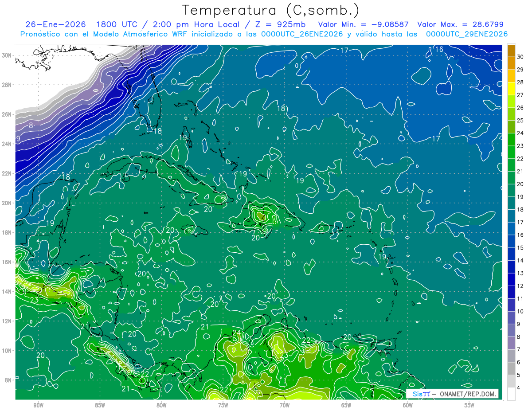Viewport: 532px width, 411px height.
Task: Click the "14N" latitude axis label
Action: click(7, 291)
